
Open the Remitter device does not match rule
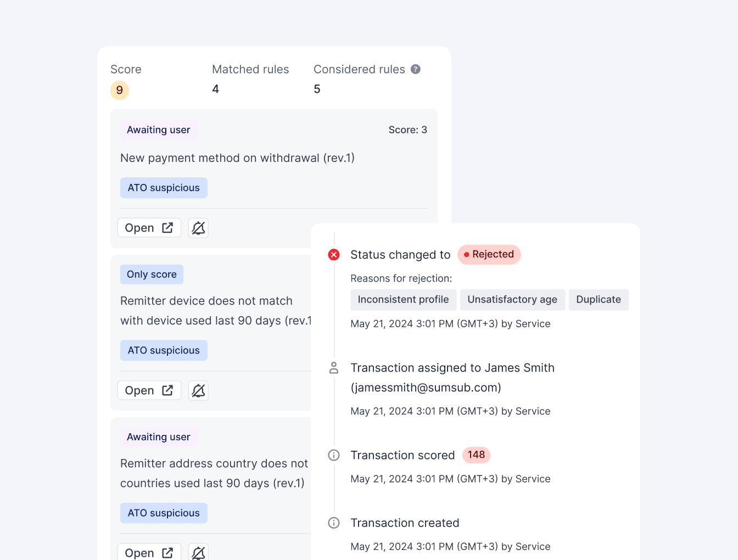(x=149, y=390)
